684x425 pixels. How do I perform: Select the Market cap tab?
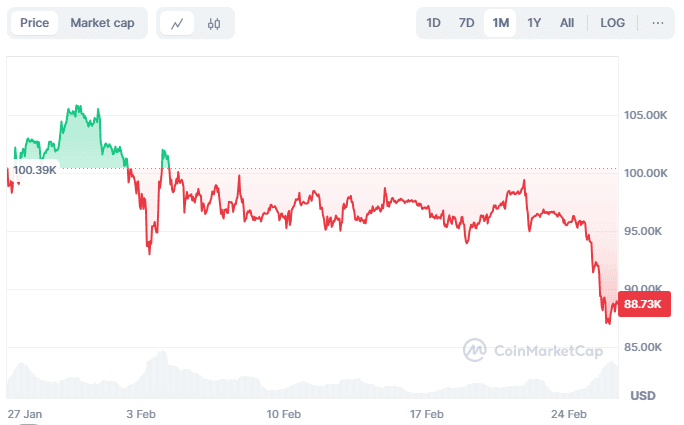[102, 23]
